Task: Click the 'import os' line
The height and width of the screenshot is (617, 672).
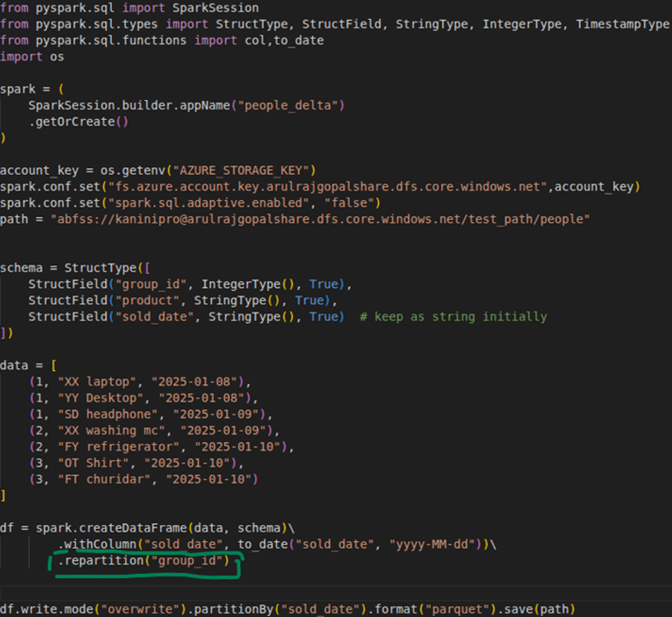Action: 32,57
